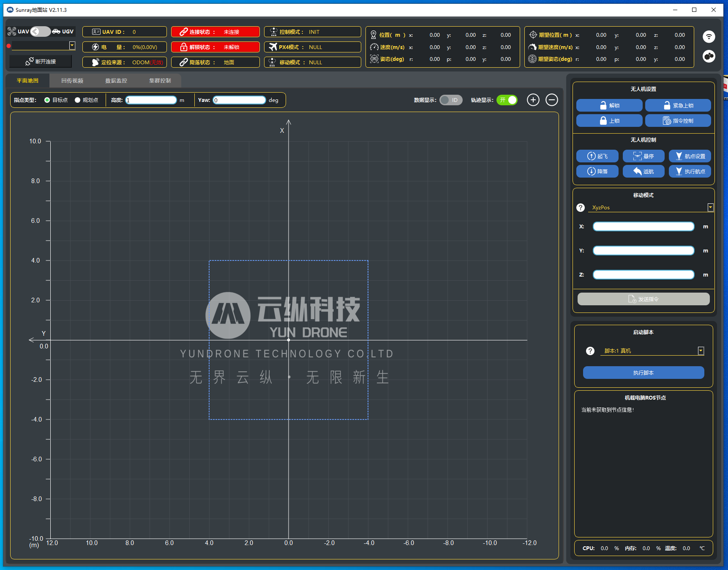
Task: Click the ODOM(无效) positioning source value
Action: coord(147,62)
